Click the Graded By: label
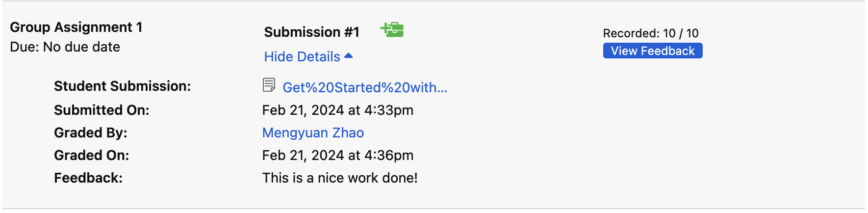This screenshot has height=213, width=868. 91,133
